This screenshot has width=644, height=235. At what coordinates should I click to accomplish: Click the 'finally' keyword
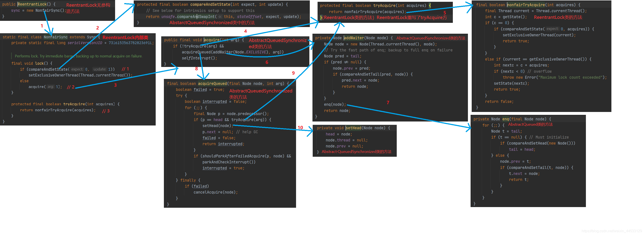[x=188, y=180]
